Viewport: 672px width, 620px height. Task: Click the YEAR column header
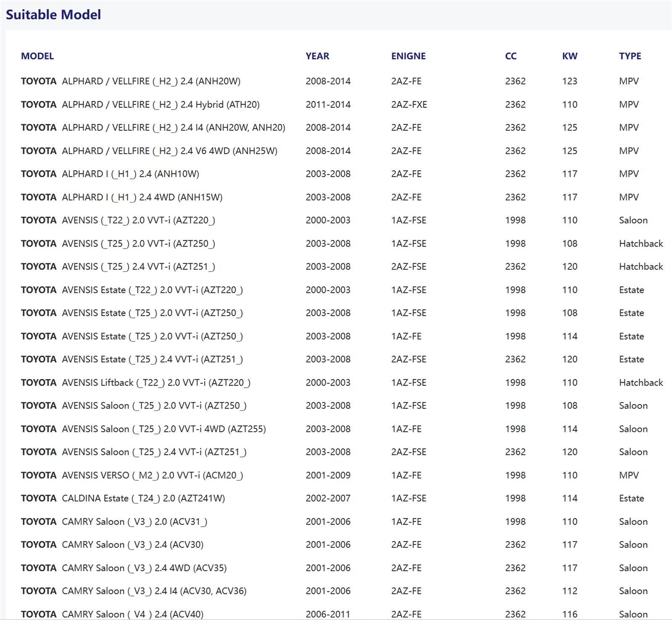[x=318, y=56]
